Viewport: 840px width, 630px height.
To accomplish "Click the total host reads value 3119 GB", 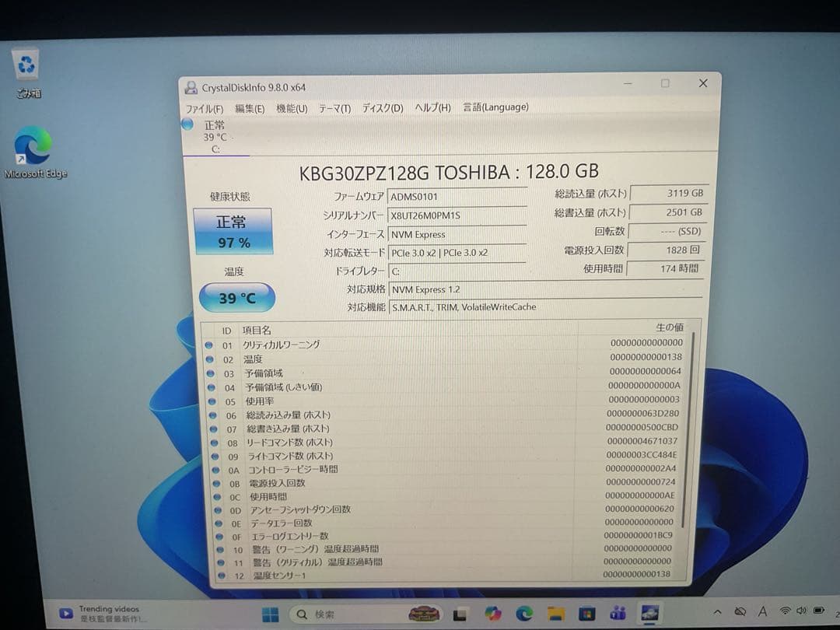I will tap(669, 194).
